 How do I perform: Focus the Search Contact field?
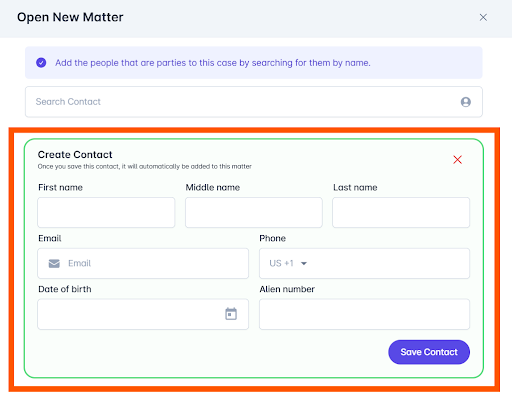(x=254, y=102)
